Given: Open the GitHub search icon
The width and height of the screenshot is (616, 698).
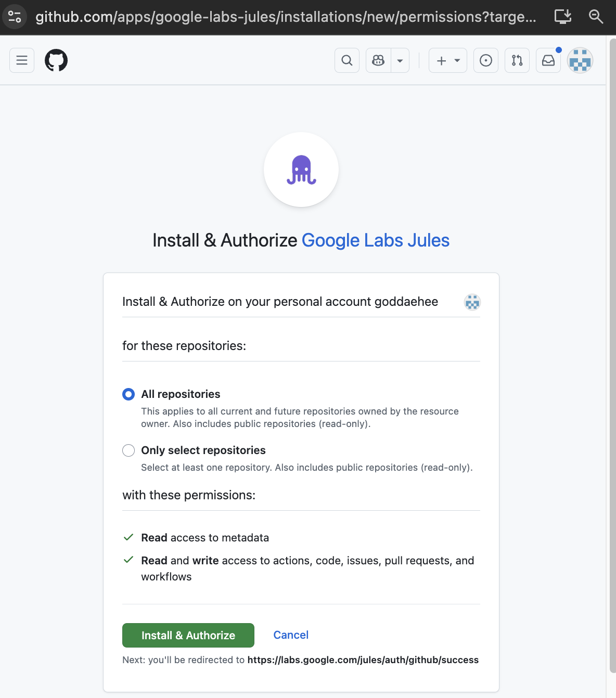Looking at the screenshot, I should [x=347, y=60].
